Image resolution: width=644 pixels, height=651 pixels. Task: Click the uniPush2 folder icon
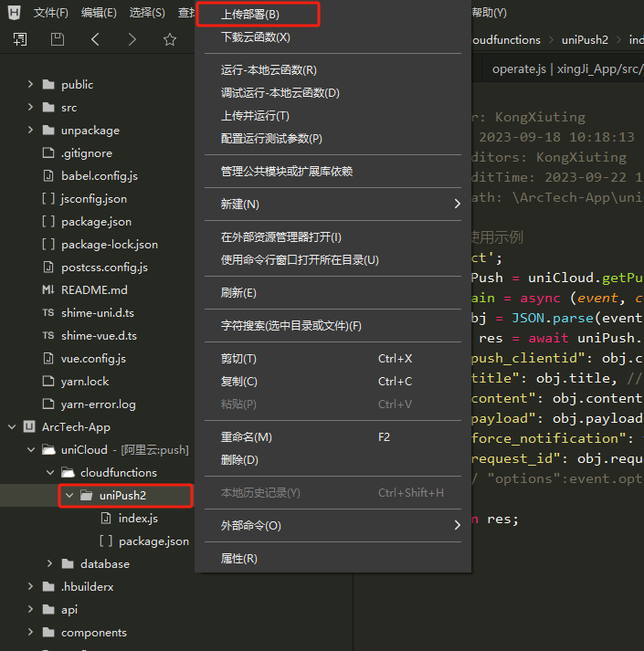click(x=87, y=495)
